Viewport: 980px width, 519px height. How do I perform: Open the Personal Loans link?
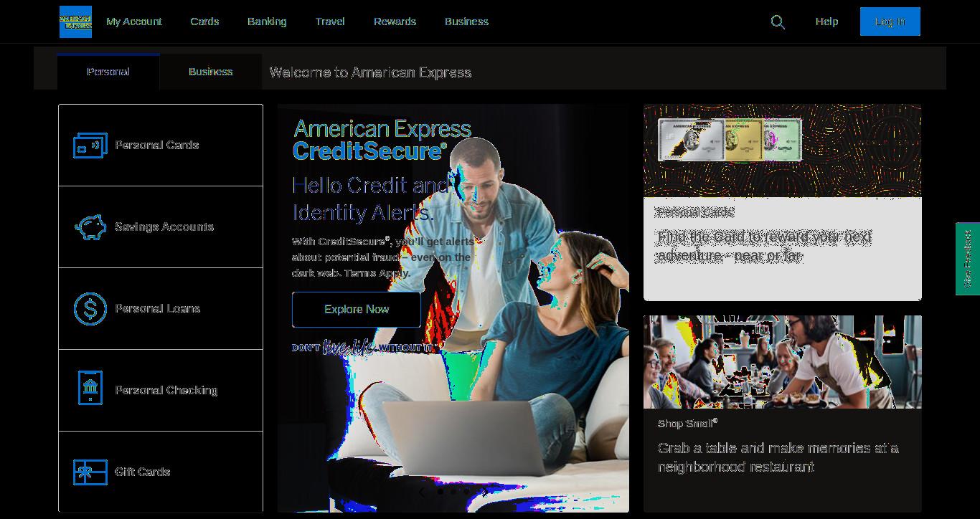158,308
